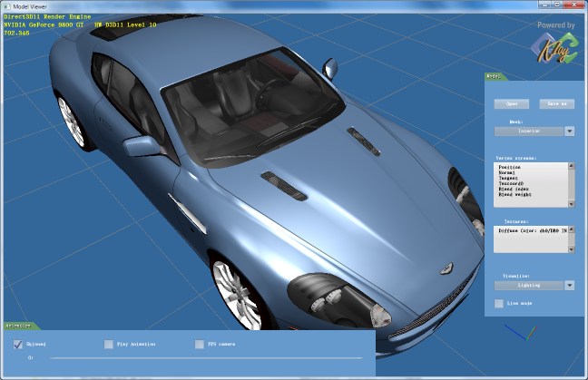Click vertex streams scrollbar up arrow
The width and height of the screenshot is (588, 380).
click(x=572, y=166)
